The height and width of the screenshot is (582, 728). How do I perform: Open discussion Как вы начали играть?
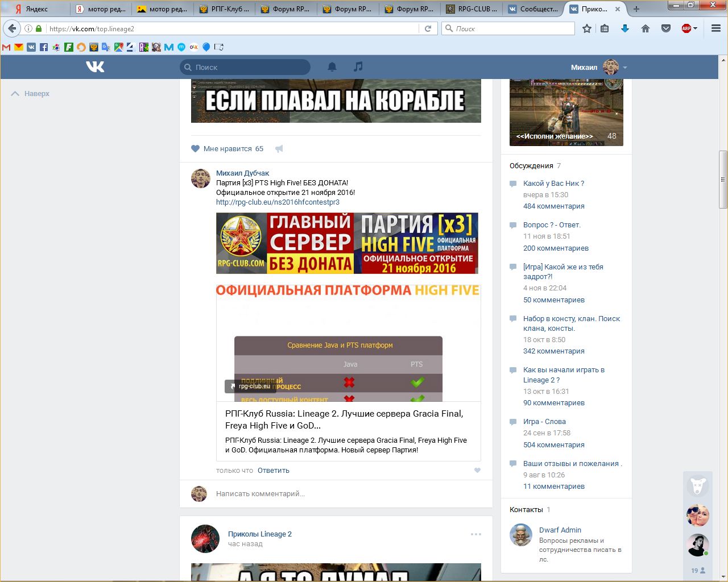[564, 375]
